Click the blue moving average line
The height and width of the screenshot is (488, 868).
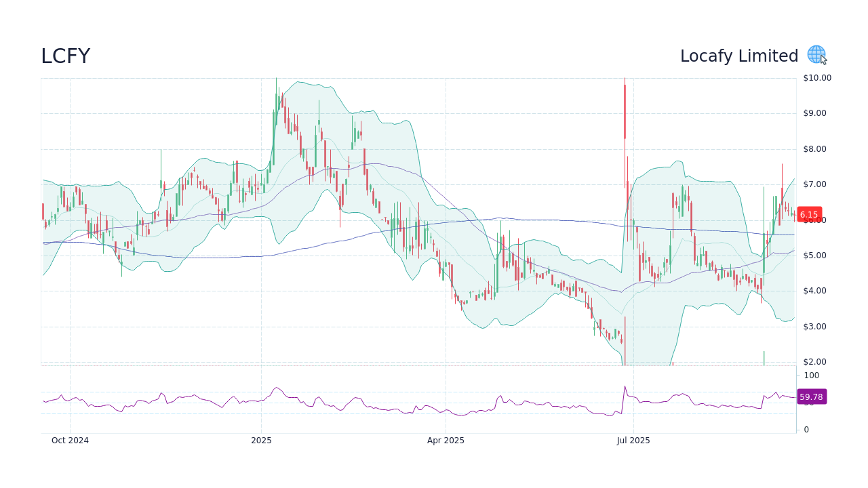coord(542,220)
